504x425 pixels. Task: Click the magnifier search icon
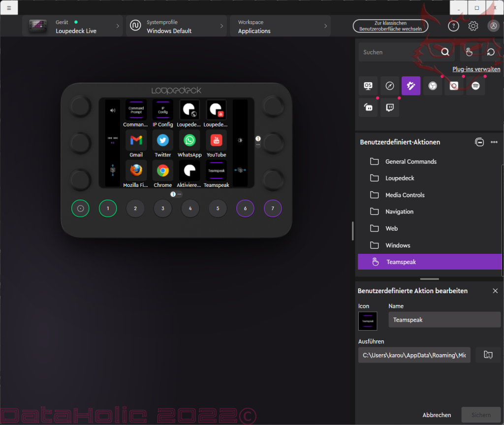pos(445,52)
